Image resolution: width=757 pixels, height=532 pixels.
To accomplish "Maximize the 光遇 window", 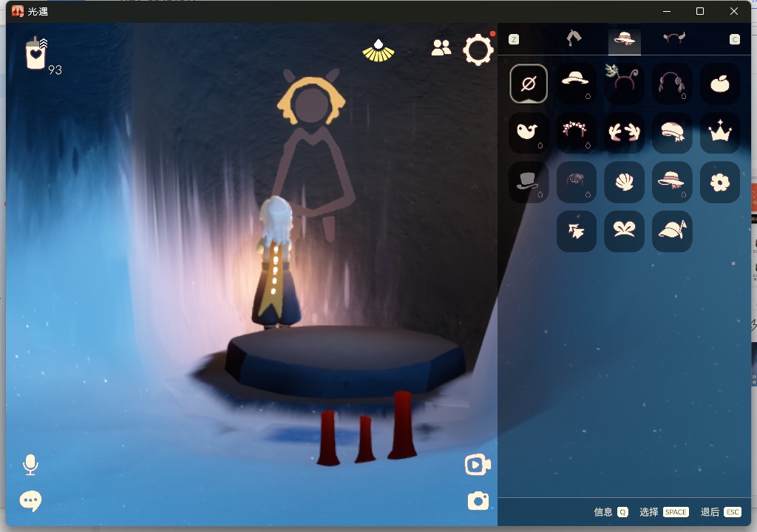I will click(x=700, y=11).
